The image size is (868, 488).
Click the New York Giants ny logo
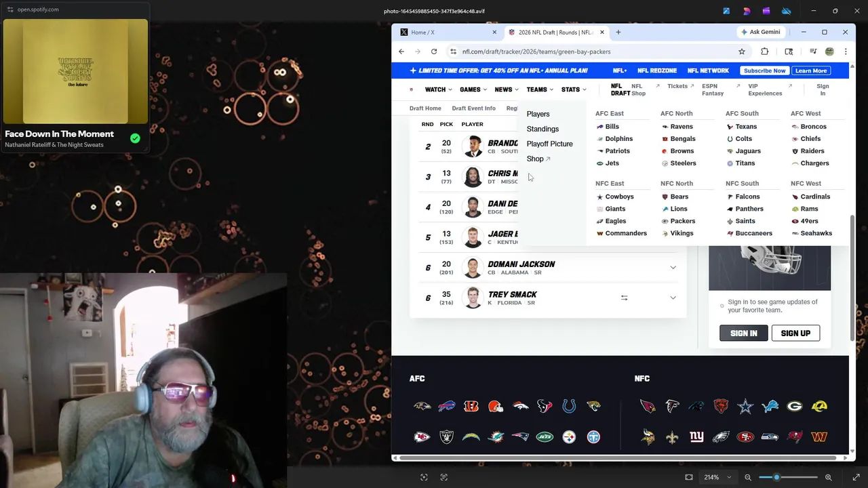[696, 437]
